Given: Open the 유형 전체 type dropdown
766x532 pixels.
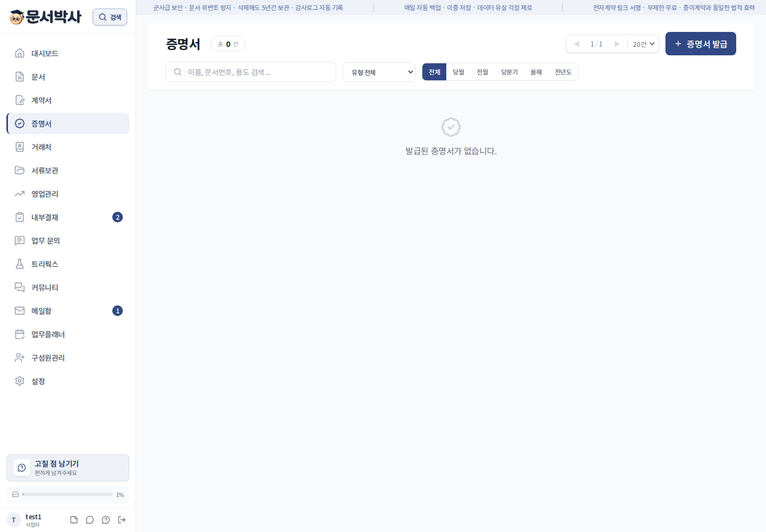Looking at the screenshot, I should pyautogui.click(x=379, y=72).
